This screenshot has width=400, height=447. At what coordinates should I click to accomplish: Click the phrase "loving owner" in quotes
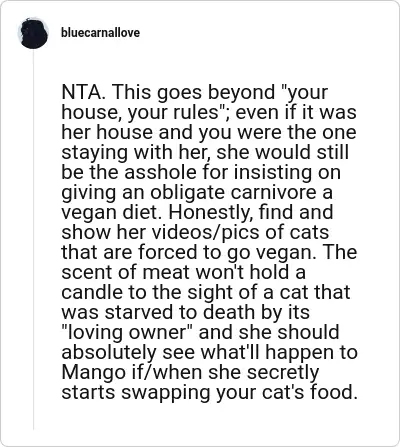tap(128, 333)
